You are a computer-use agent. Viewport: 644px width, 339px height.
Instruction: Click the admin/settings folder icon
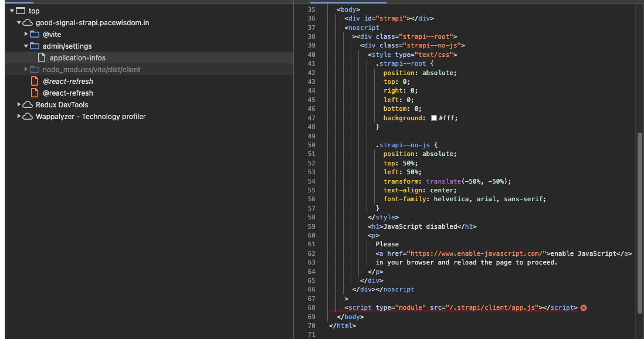pos(35,46)
